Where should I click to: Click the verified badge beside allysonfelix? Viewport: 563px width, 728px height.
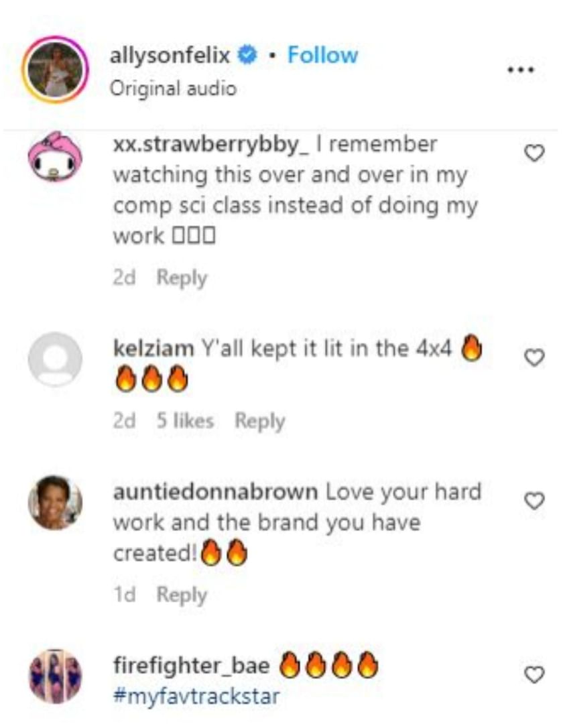(247, 55)
